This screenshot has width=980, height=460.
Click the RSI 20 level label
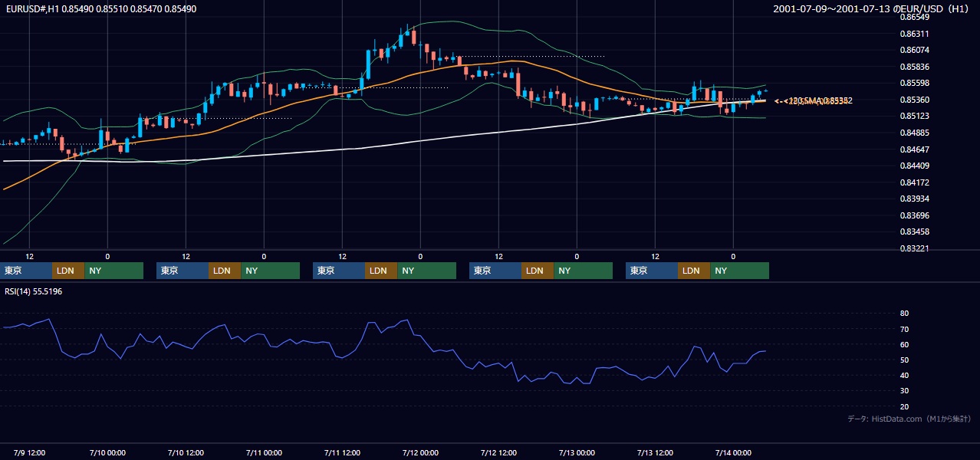click(x=904, y=406)
